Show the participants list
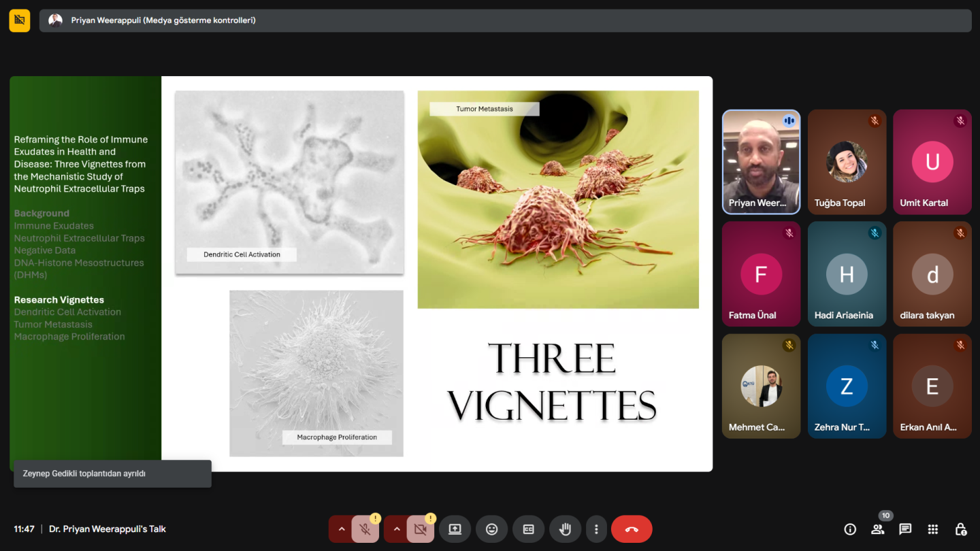 [877, 529]
